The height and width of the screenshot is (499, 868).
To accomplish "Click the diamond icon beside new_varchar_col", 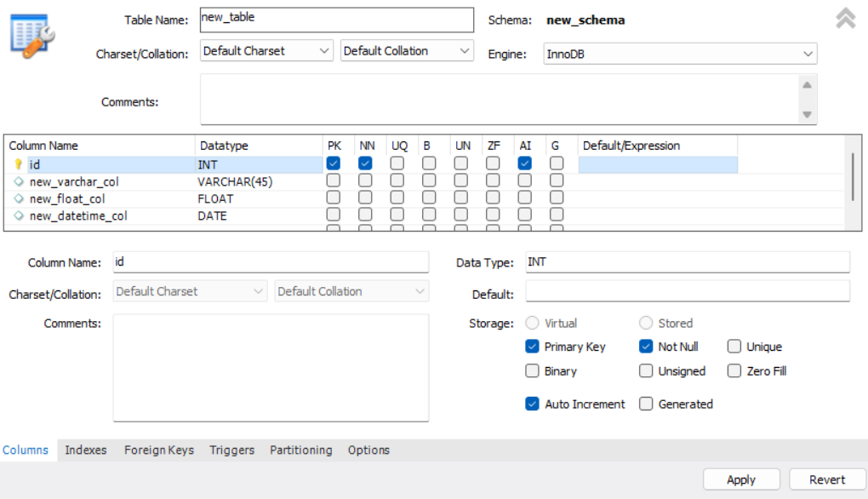I will point(19,181).
